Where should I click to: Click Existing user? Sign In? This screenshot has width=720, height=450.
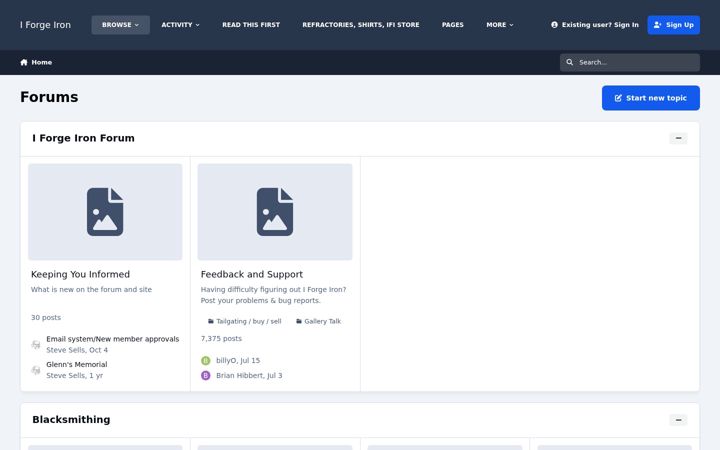pyautogui.click(x=595, y=25)
